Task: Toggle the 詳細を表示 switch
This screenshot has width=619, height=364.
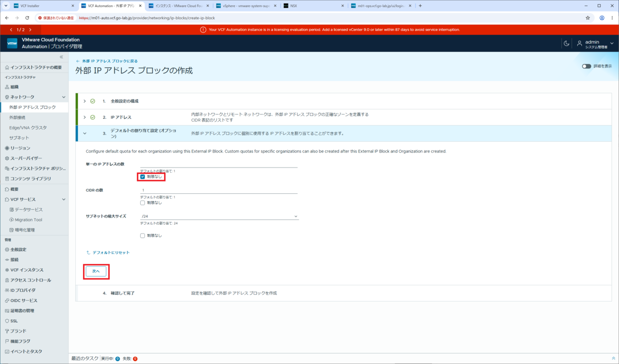Action: pos(587,66)
